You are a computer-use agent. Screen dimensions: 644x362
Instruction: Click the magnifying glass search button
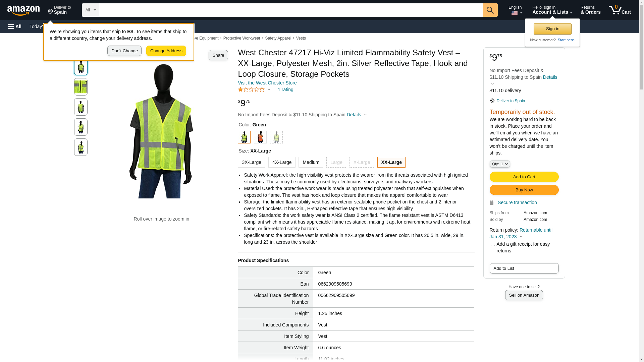click(490, 10)
